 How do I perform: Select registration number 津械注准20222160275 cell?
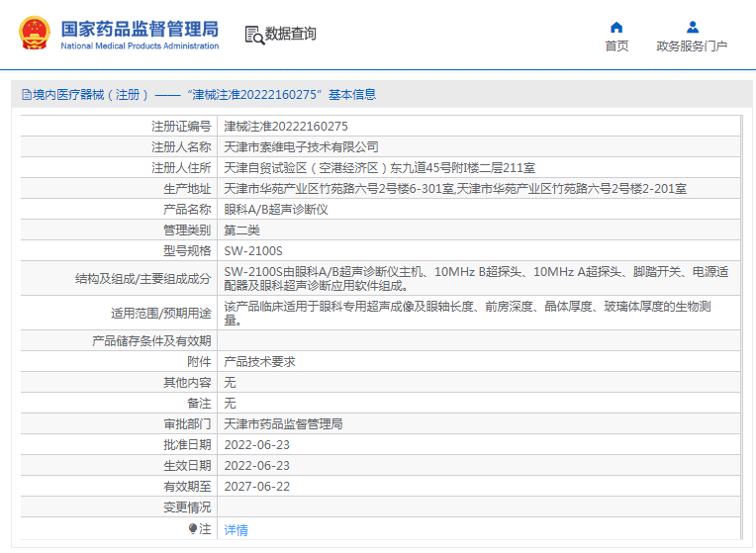tap(286, 127)
